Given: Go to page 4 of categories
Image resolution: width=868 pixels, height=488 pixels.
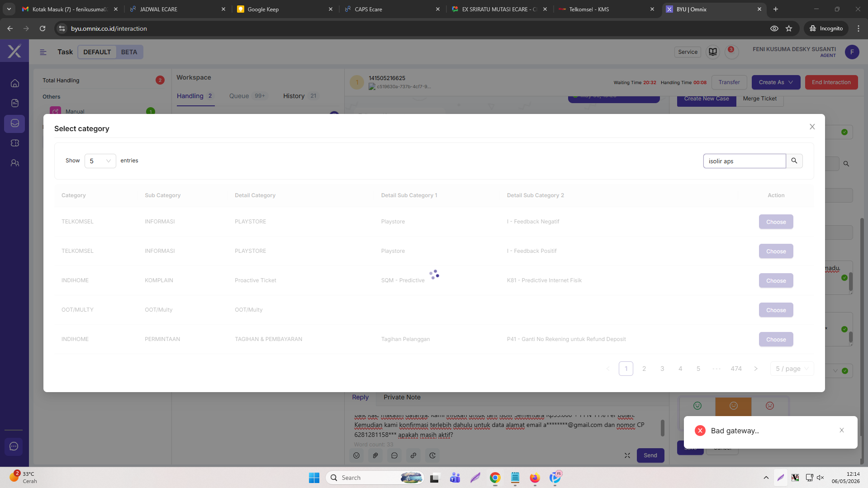Looking at the screenshot, I should click(680, 369).
